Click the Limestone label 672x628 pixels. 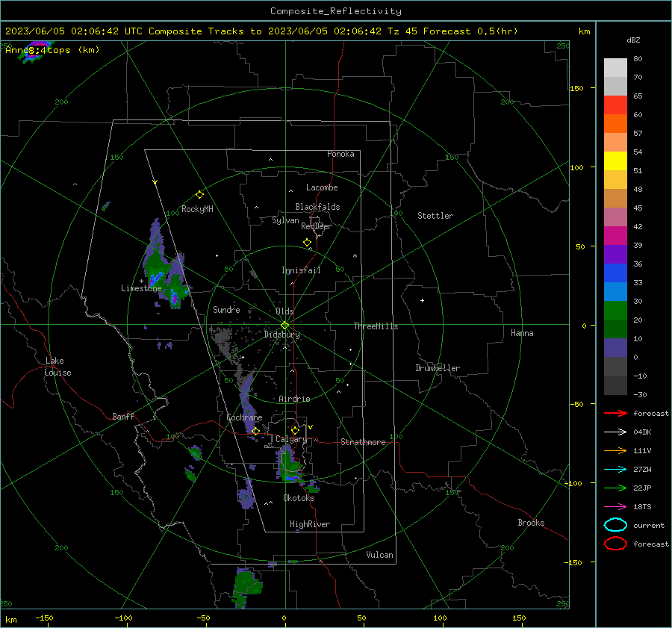click(141, 288)
